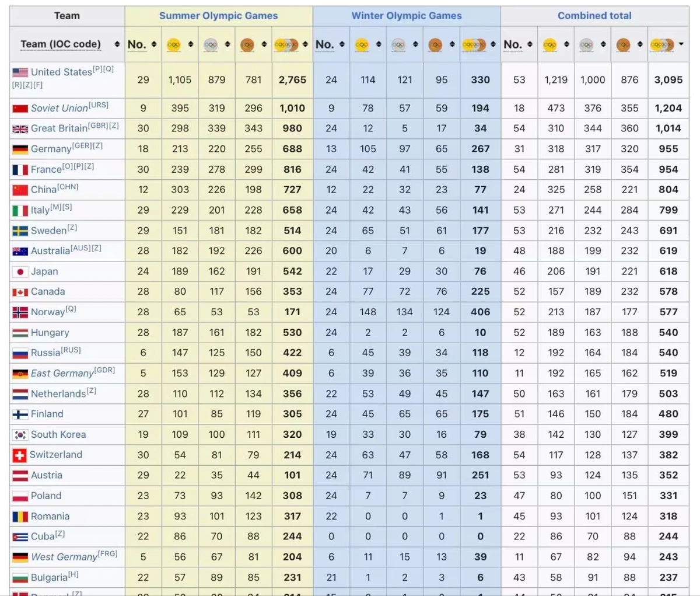This screenshot has width=700, height=596.
Task: Click the Summer bronze medal column icon
Action: click(247, 44)
